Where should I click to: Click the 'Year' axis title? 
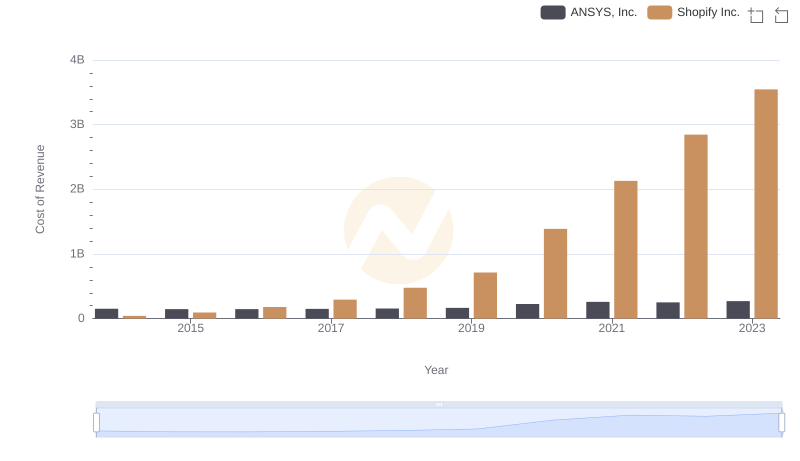[x=436, y=370]
